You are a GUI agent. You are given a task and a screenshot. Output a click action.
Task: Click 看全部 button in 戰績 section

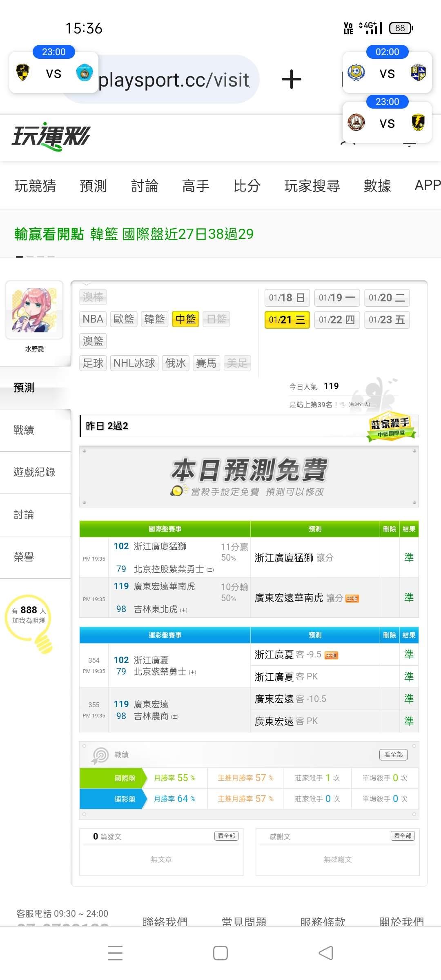point(394,755)
